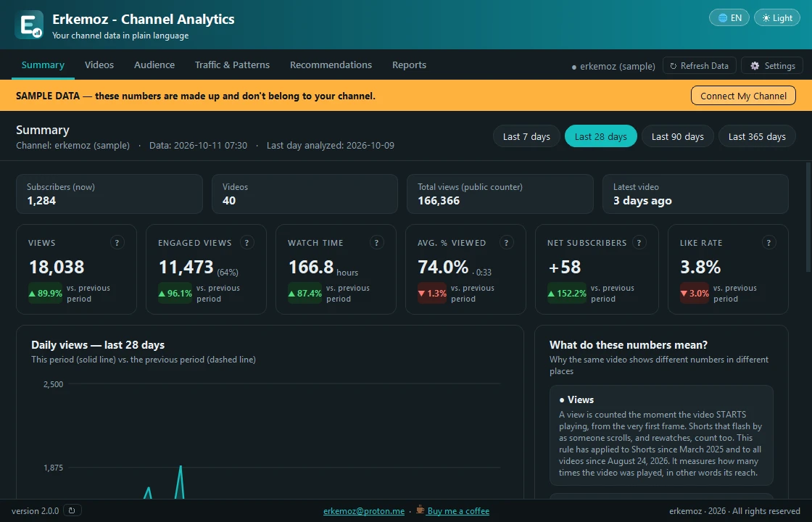Select the Last 28 days range
This screenshot has width=812, height=522.
click(601, 136)
